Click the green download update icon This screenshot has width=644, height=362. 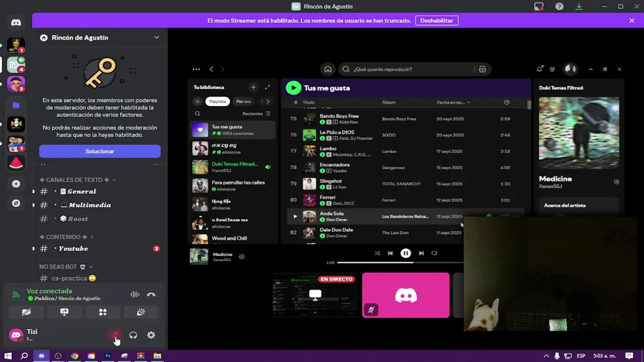tap(579, 7)
